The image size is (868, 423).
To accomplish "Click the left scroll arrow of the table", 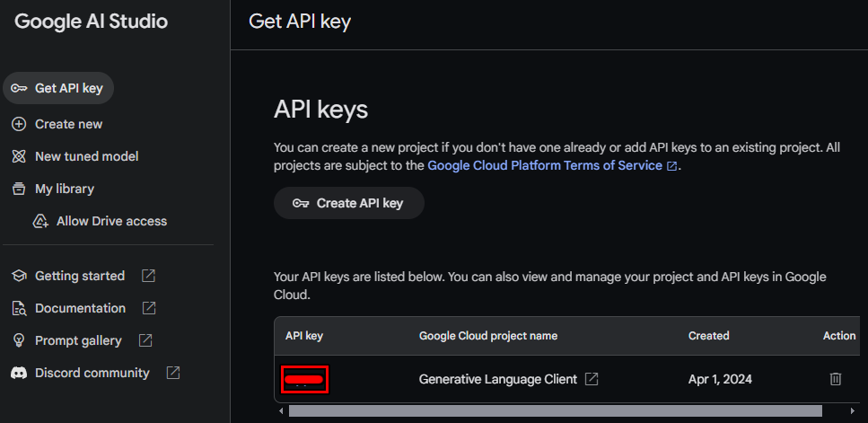I will 281,410.
